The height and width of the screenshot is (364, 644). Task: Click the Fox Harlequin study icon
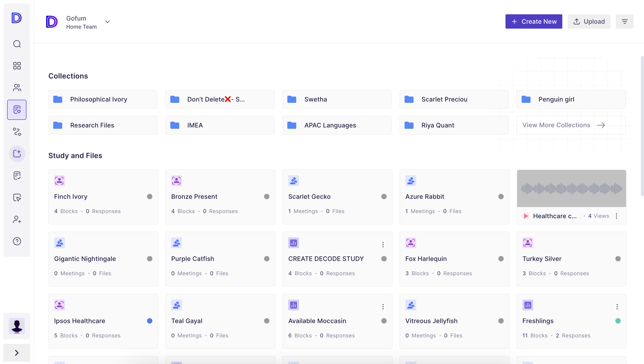411,243
